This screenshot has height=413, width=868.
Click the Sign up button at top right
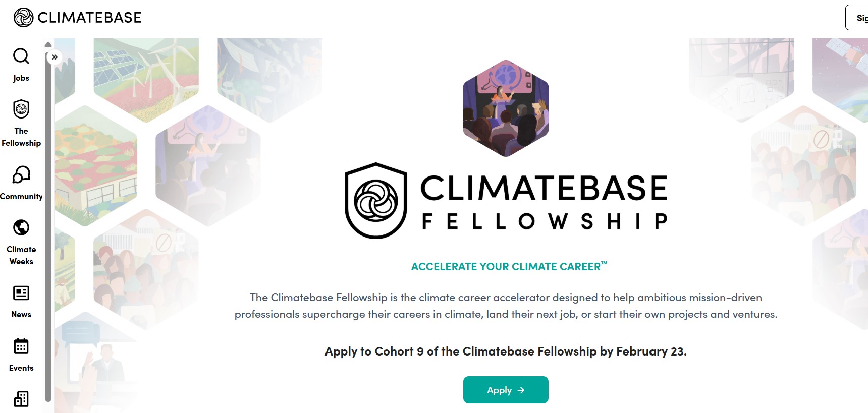coord(861,17)
